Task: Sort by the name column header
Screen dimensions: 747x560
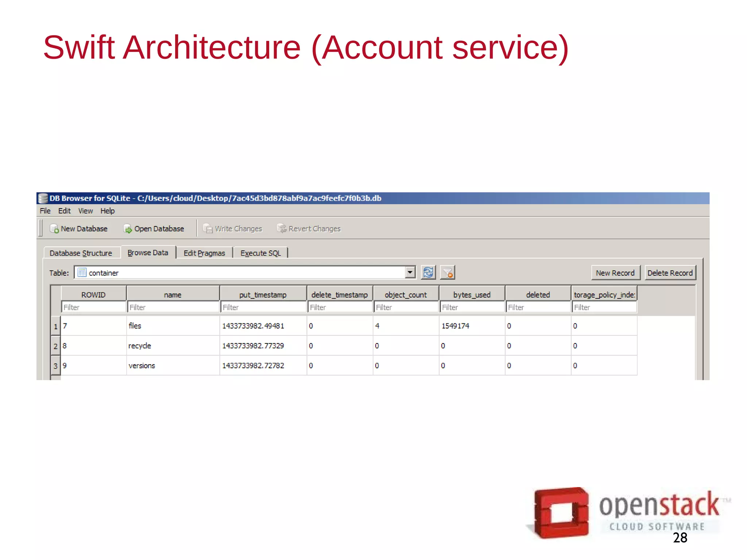Action: [173, 294]
